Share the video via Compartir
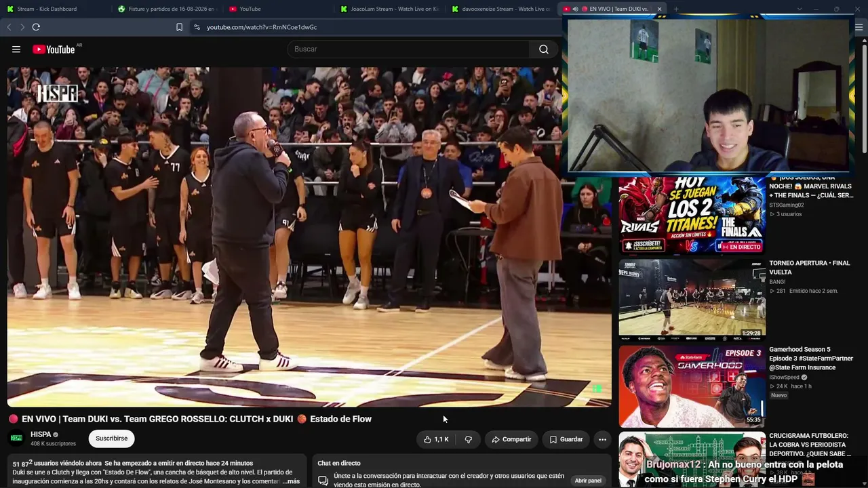The image size is (868, 488). click(511, 439)
